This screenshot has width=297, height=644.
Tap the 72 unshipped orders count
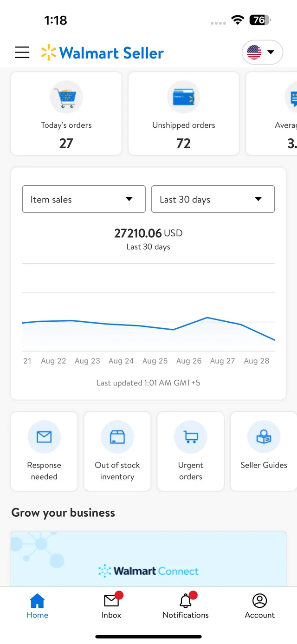(183, 143)
